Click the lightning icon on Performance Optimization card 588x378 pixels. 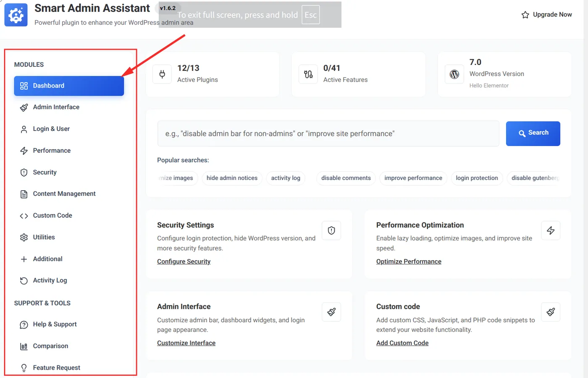pyautogui.click(x=551, y=230)
